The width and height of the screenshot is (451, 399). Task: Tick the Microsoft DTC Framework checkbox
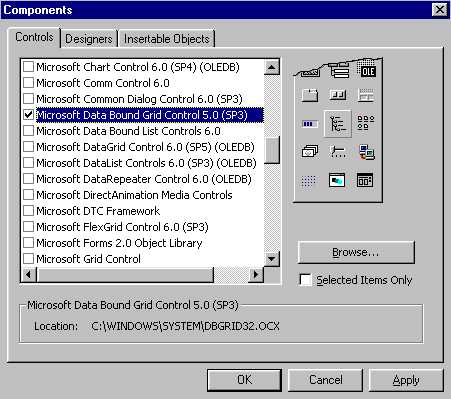(x=29, y=211)
